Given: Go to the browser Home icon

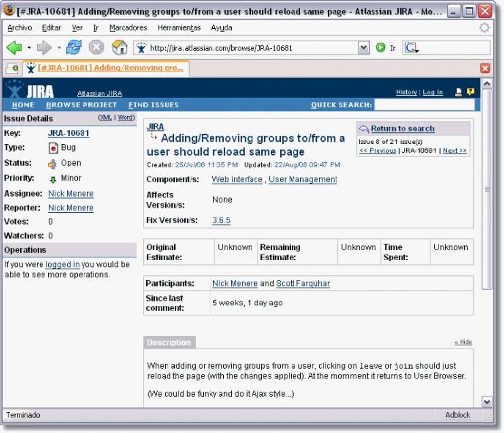Looking at the screenshot, I should [120, 47].
